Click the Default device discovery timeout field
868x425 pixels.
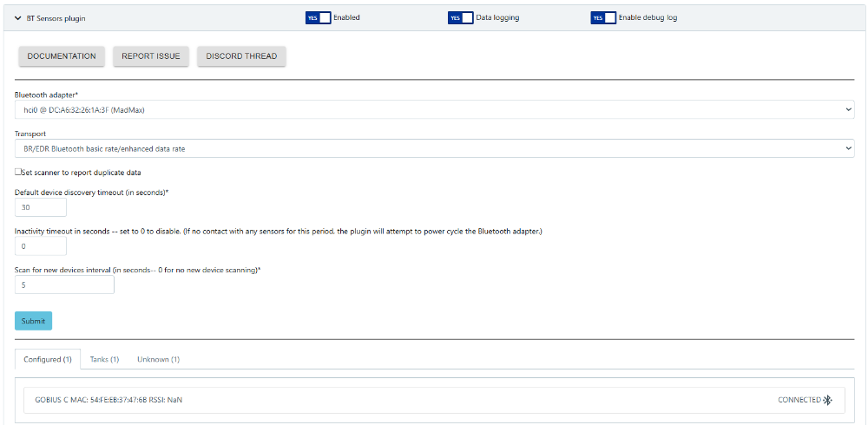pyautogui.click(x=41, y=208)
